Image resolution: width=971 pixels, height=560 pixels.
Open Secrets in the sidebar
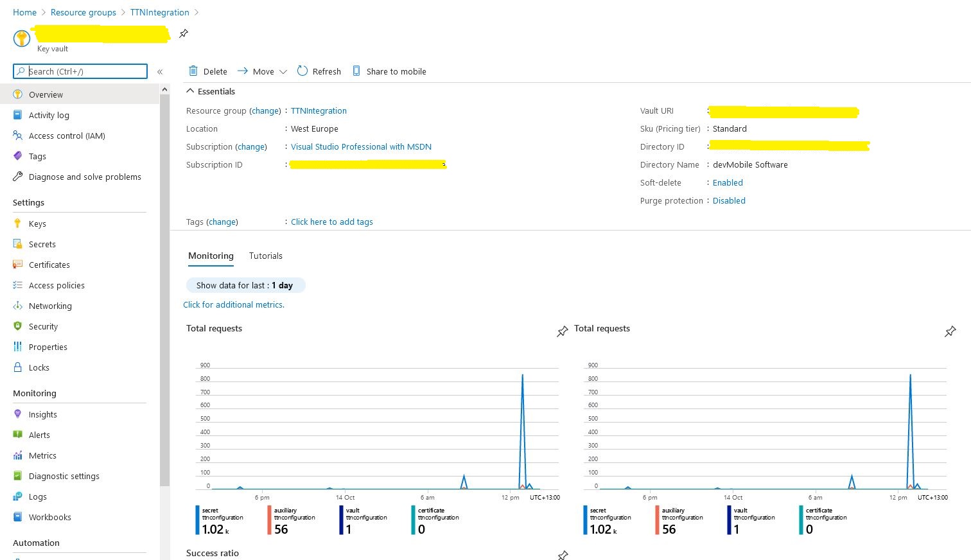[x=42, y=245]
